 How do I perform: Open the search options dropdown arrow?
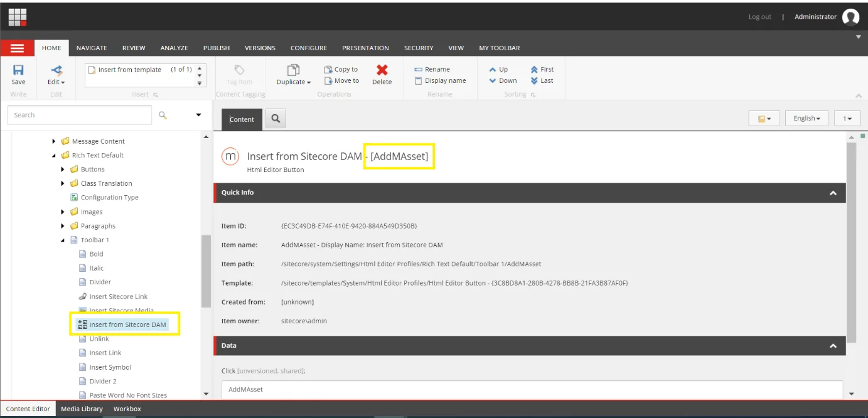[x=199, y=115]
